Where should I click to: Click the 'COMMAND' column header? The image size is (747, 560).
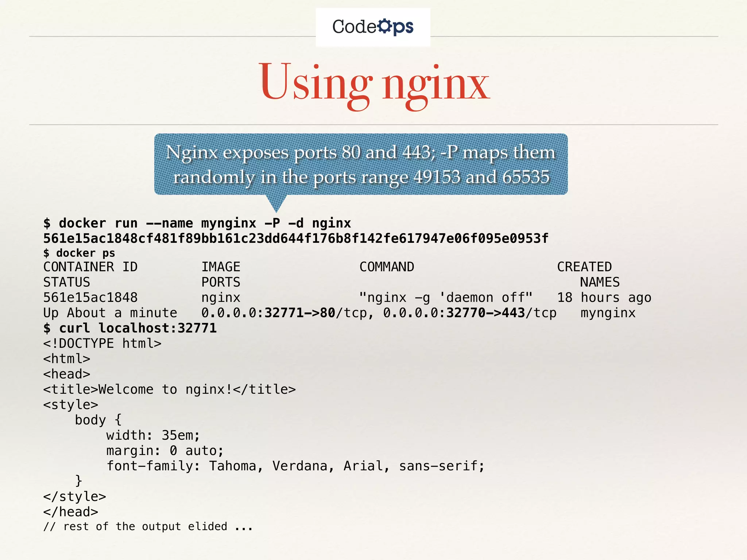tap(387, 267)
